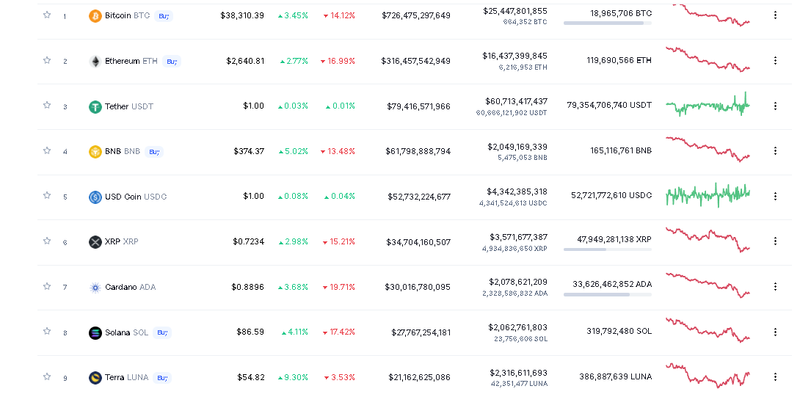Open Terra's 7-day sparkline chart
This screenshot has height=394, width=800.
[708, 376]
